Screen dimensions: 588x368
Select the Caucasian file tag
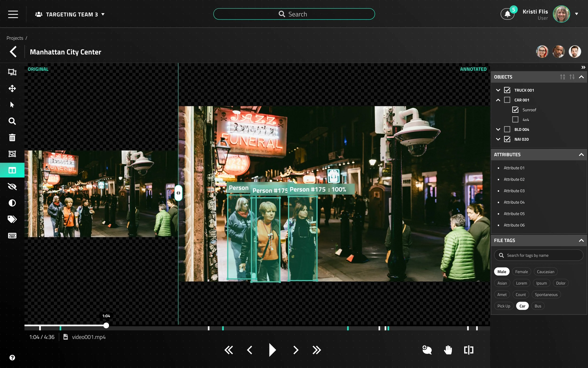coord(545,272)
